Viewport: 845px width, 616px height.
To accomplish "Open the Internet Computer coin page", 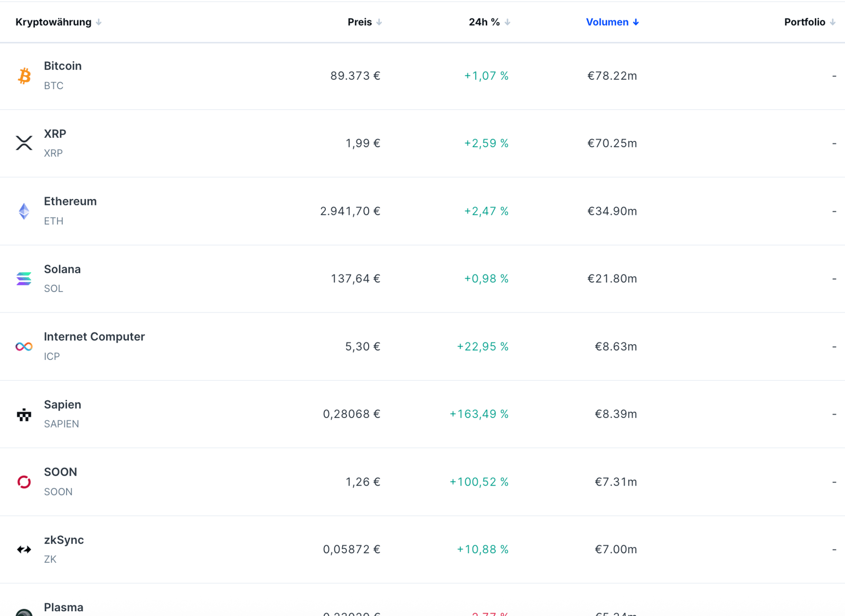I will click(95, 337).
